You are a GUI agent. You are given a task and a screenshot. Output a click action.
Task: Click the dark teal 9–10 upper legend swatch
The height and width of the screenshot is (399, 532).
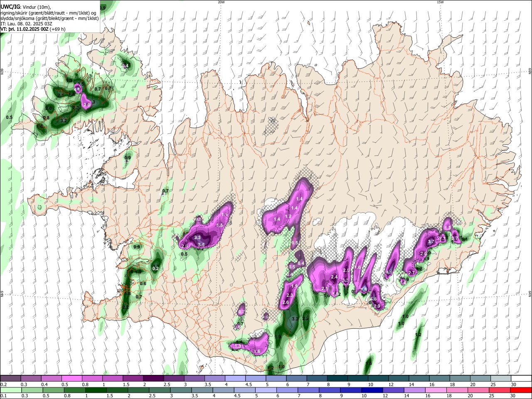pos(357,379)
